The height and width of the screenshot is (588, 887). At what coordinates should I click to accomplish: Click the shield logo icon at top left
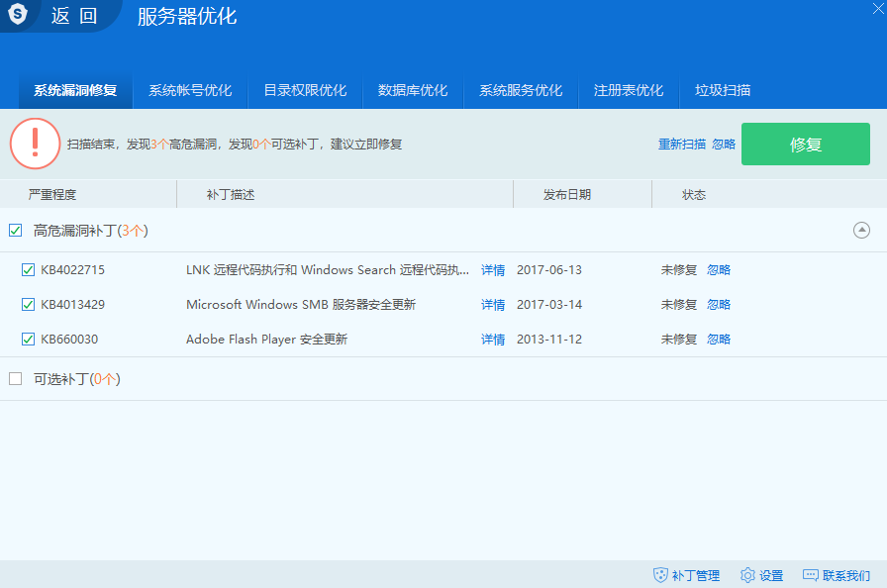(x=18, y=14)
